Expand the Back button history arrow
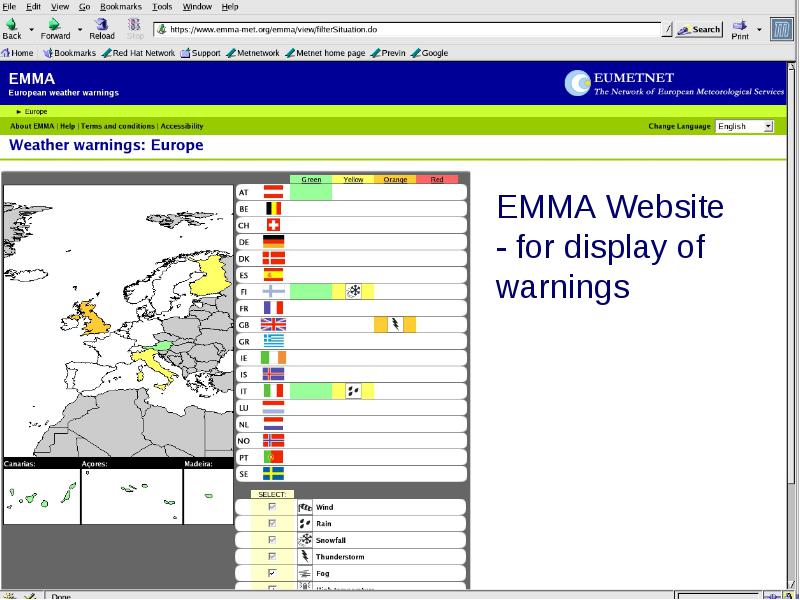The image size is (800, 600). coord(32,30)
